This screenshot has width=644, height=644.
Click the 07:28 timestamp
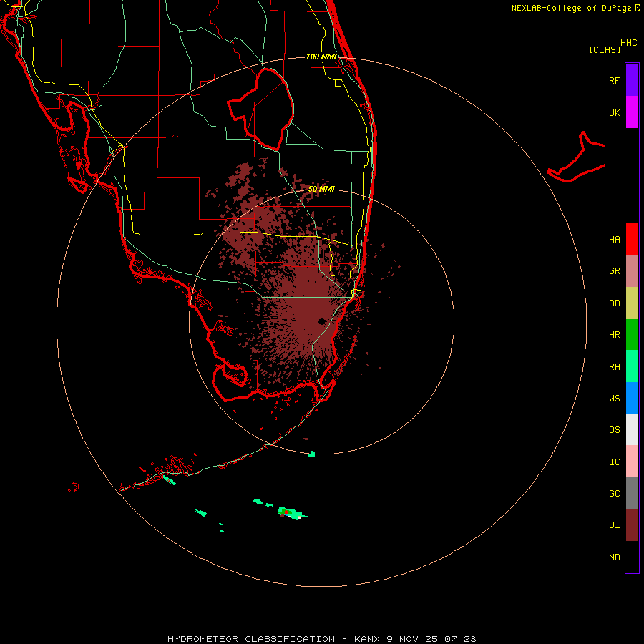click(x=460, y=639)
